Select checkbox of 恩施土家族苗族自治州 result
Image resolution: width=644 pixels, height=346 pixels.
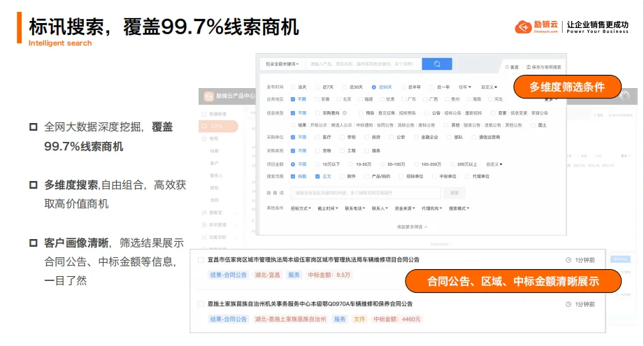[201, 304]
